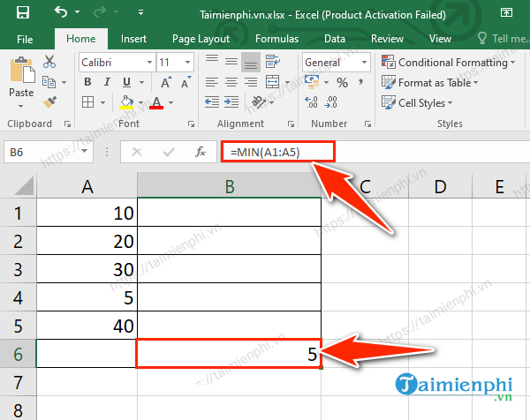Image resolution: width=530 pixels, height=420 pixels.
Task: Click the Enter checkmark in formula bar
Action: [169, 153]
